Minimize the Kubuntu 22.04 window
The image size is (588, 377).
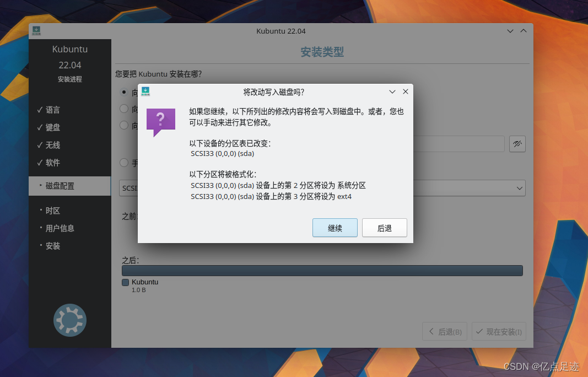pos(510,31)
